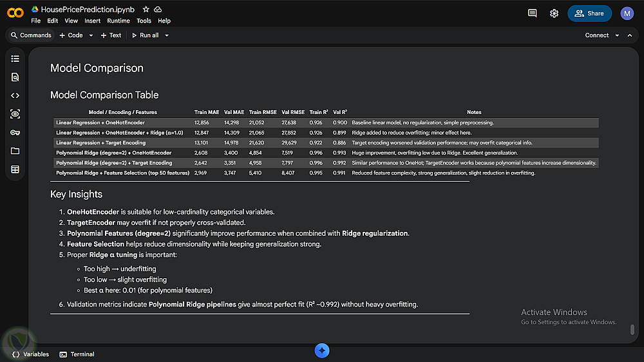Open the Code snippets panel icon

coord(15,95)
